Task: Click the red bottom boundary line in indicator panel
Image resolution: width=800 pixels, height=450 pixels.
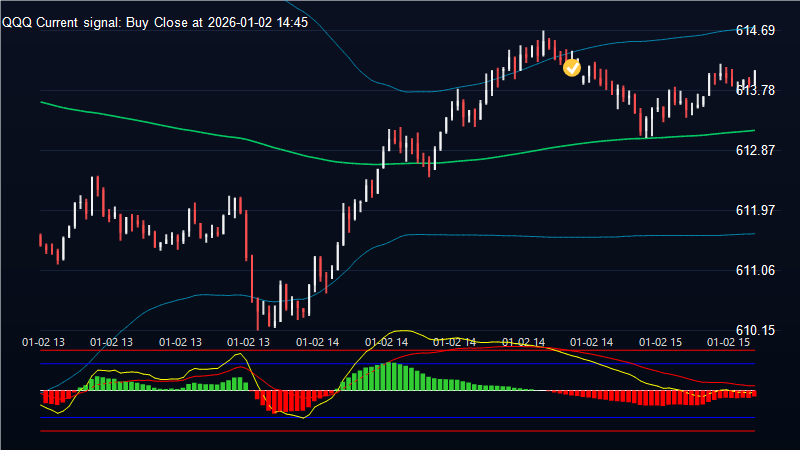Action: [400, 431]
